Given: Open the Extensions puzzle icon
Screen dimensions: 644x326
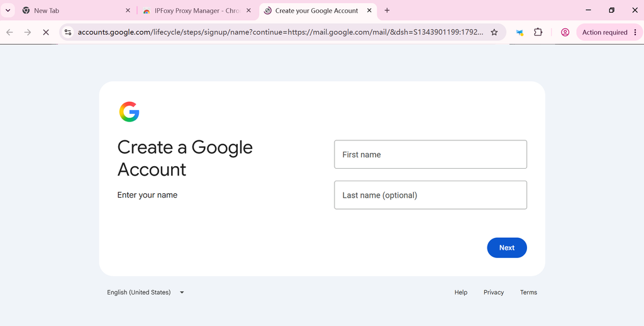Looking at the screenshot, I should click(538, 32).
